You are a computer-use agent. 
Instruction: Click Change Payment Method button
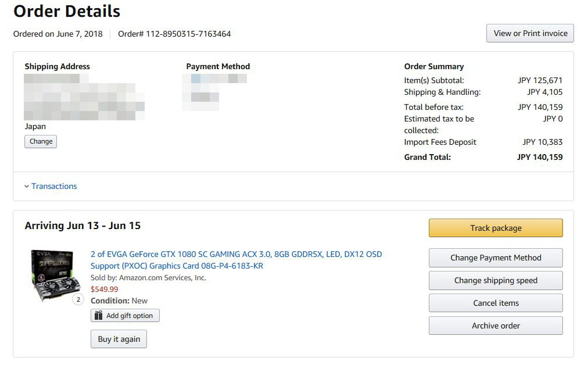pos(496,258)
